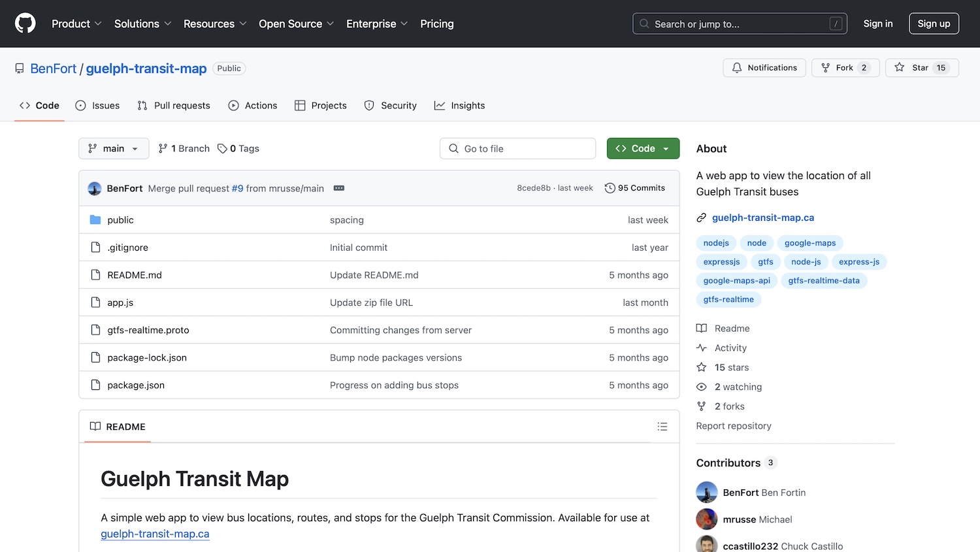This screenshot has height=552, width=980.
Task: Click the tags icon beside 0 Tags
Action: point(222,149)
